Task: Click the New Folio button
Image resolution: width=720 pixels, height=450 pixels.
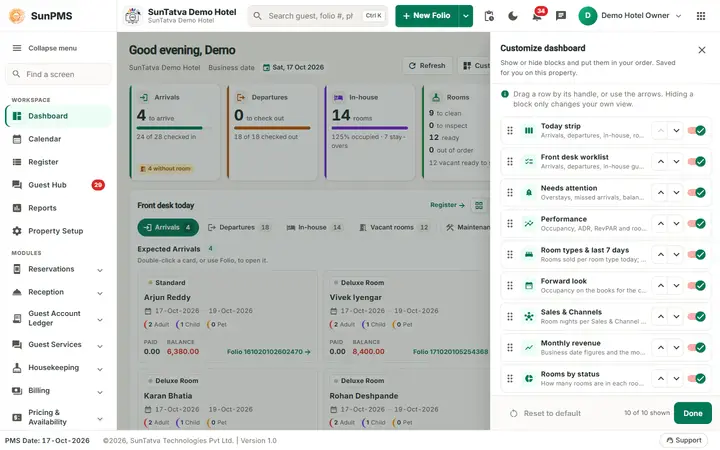Action: point(427,16)
